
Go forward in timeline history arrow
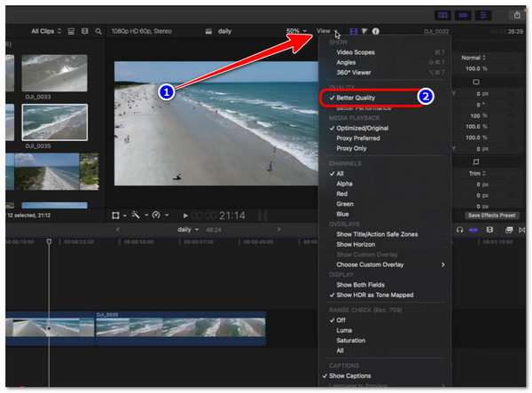(x=279, y=230)
